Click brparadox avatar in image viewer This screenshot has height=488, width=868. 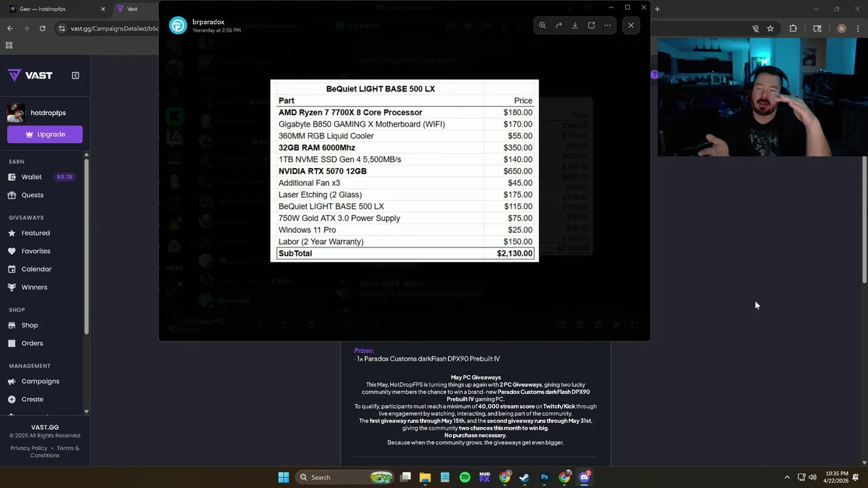[178, 25]
